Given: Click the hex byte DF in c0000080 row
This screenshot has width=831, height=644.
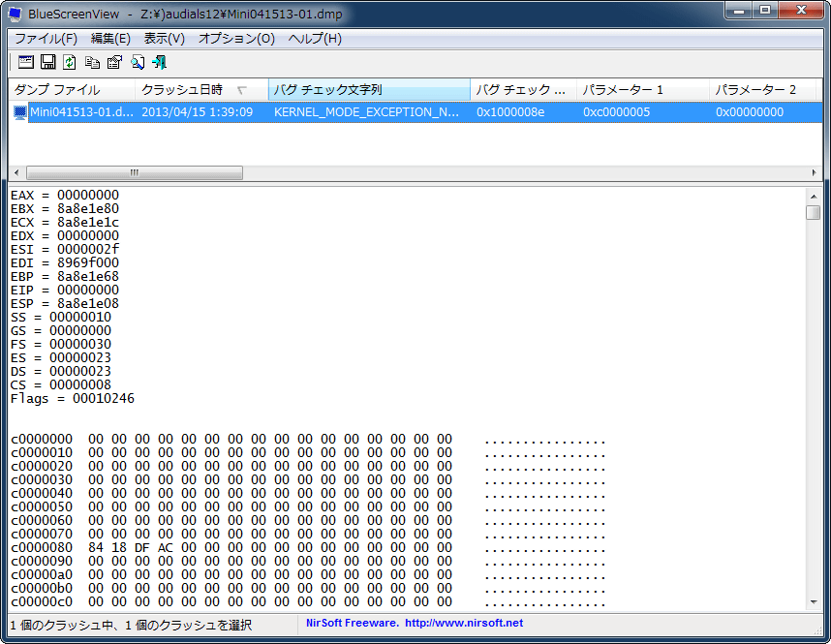Looking at the screenshot, I should 142,547.
